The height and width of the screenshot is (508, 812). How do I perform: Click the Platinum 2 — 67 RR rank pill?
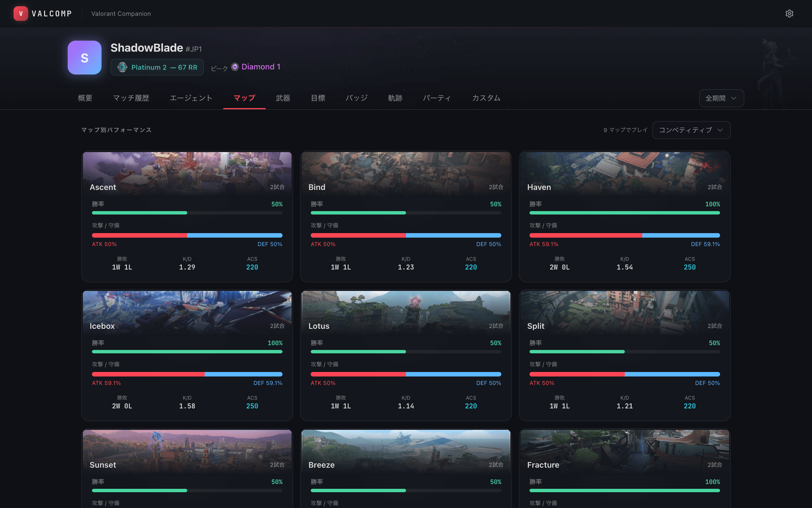(x=157, y=67)
